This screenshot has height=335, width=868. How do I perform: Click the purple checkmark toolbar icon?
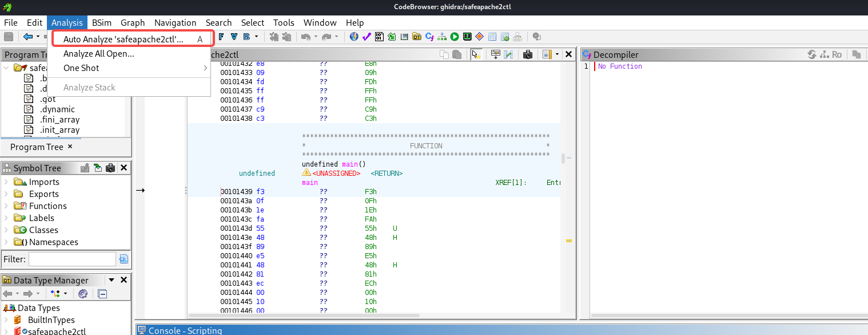(x=367, y=37)
